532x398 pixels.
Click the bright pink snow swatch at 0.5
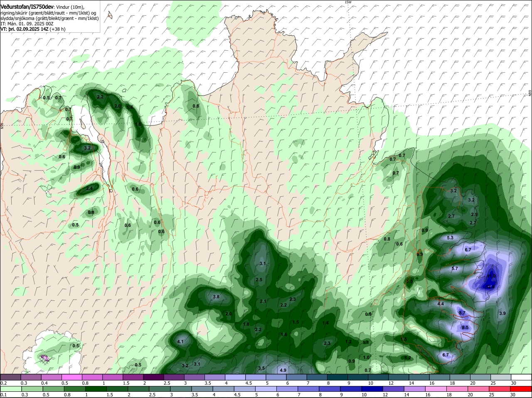pyautogui.click(x=72, y=377)
